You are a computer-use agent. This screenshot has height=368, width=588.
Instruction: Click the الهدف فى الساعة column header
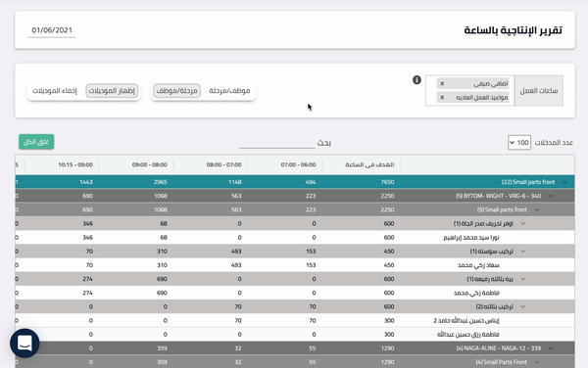click(369, 164)
